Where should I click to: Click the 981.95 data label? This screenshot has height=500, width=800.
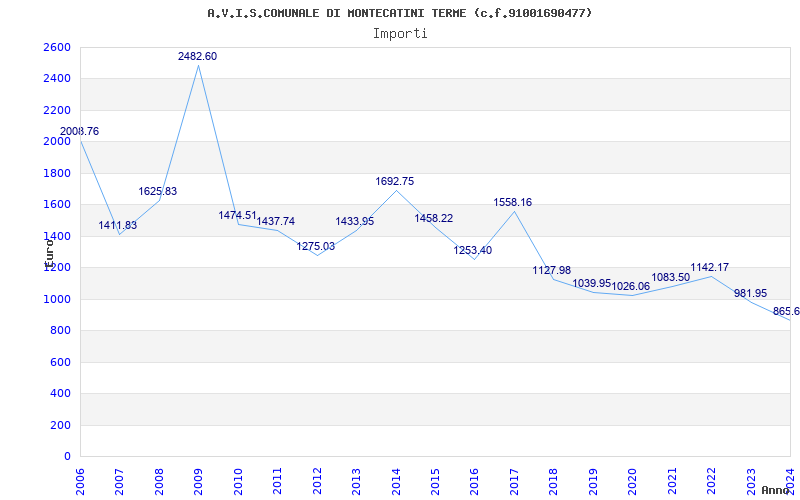point(751,294)
